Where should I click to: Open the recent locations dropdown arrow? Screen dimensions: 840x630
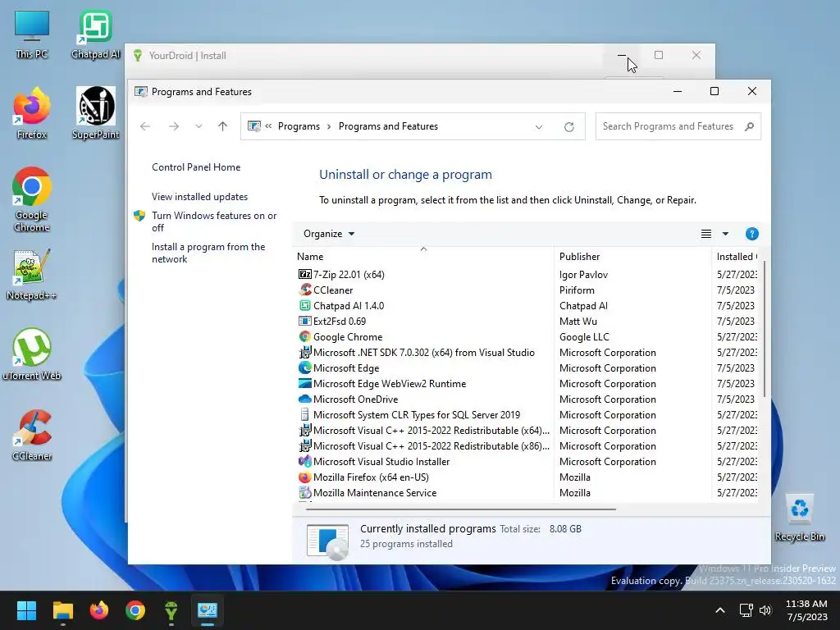tap(199, 126)
